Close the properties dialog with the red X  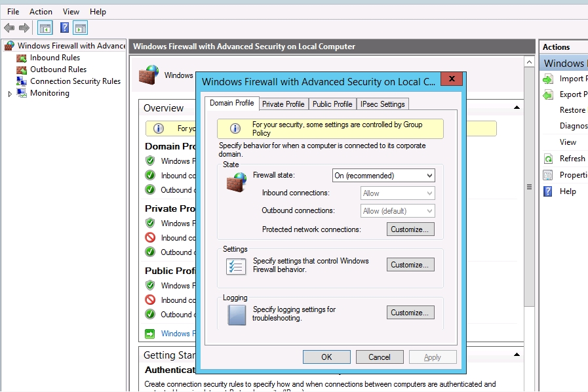coord(452,79)
